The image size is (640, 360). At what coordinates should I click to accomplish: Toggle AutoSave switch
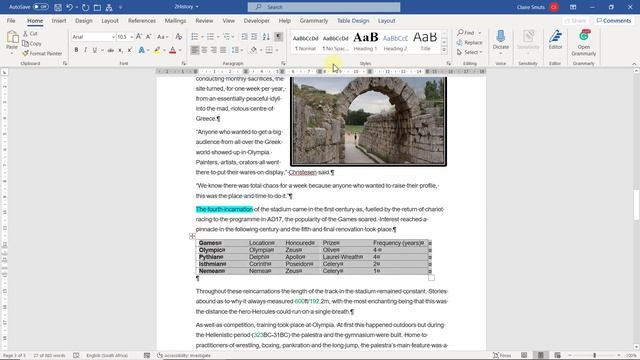(x=40, y=7)
